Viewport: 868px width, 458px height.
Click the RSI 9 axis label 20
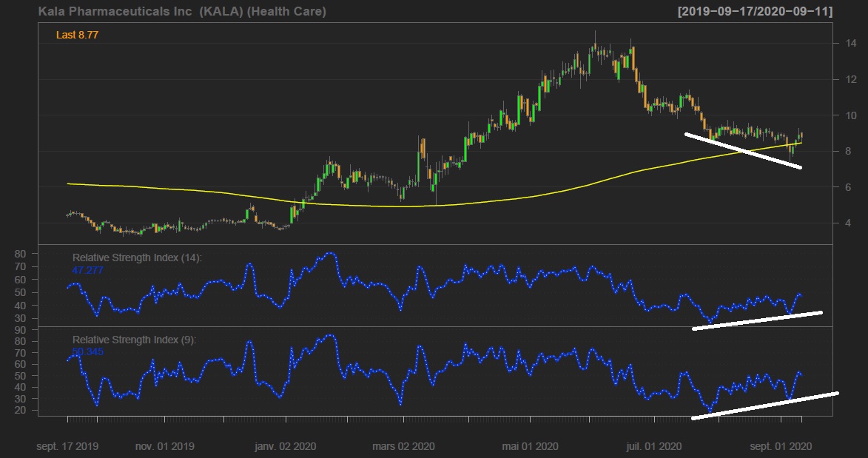(20, 411)
